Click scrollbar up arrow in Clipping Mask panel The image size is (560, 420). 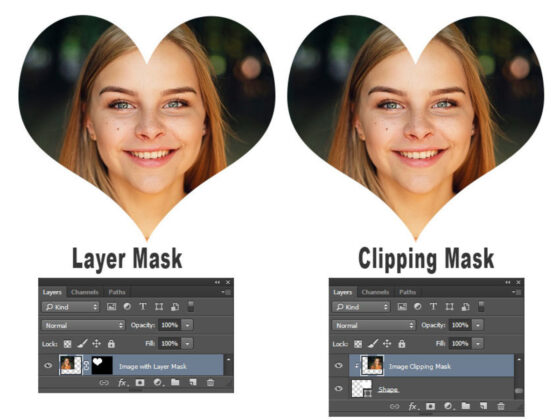click(x=519, y=359)
